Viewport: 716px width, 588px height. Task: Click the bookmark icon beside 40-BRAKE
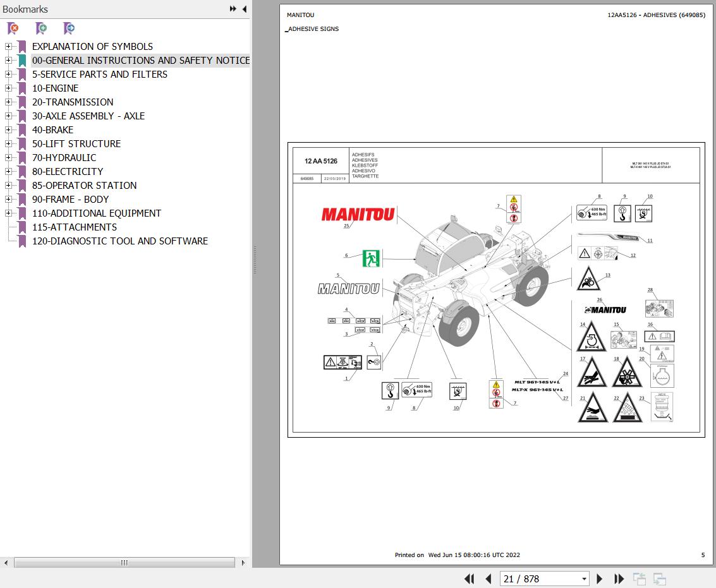(x=22, y=129)
